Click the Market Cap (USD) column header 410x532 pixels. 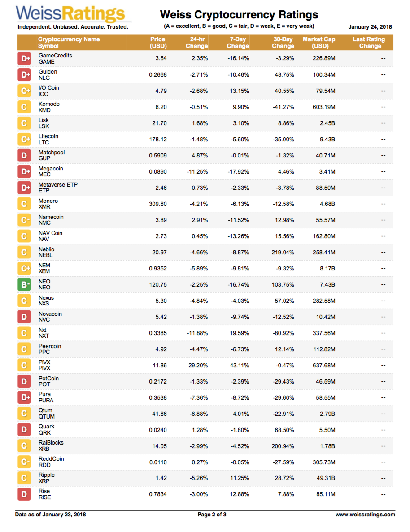click(318, 43)
